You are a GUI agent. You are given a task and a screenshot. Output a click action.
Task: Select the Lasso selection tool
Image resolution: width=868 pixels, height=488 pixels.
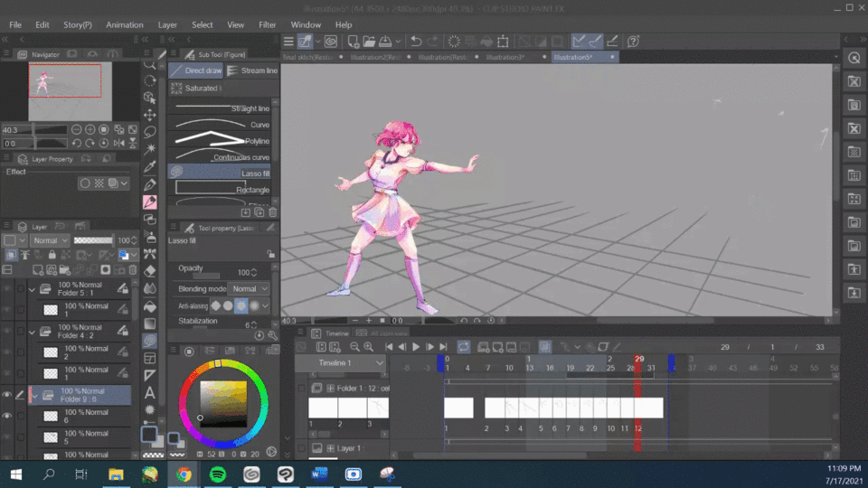[x=149, y=132]
